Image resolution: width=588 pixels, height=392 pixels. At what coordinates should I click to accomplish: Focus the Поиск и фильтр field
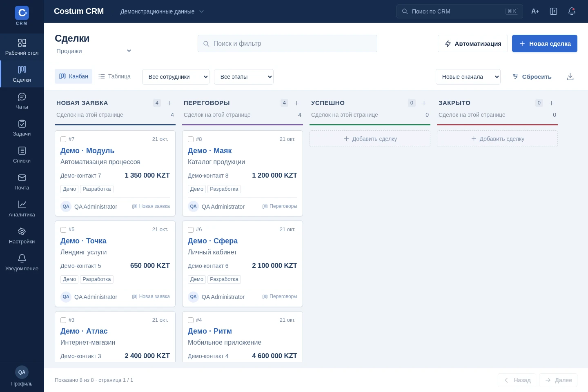[287, 43]
